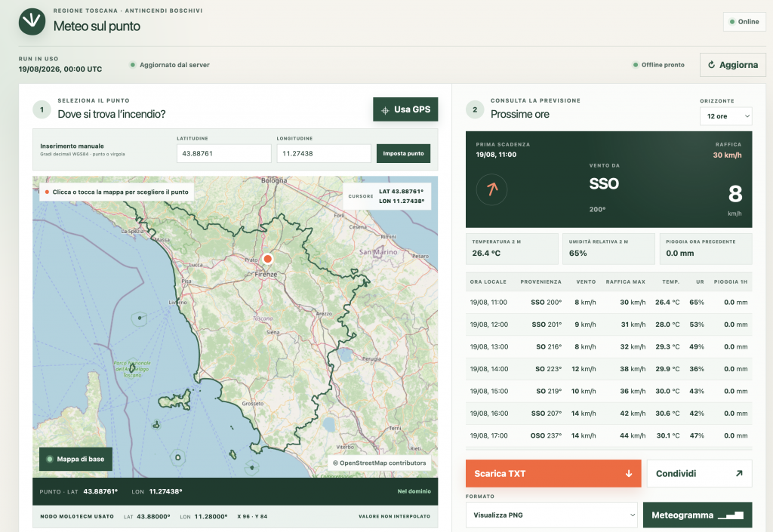This screenshot has height=532, width=773.
Task: Click the Pioggia ora precedente 0.0 mm card
Action: (x=706, y=249)
